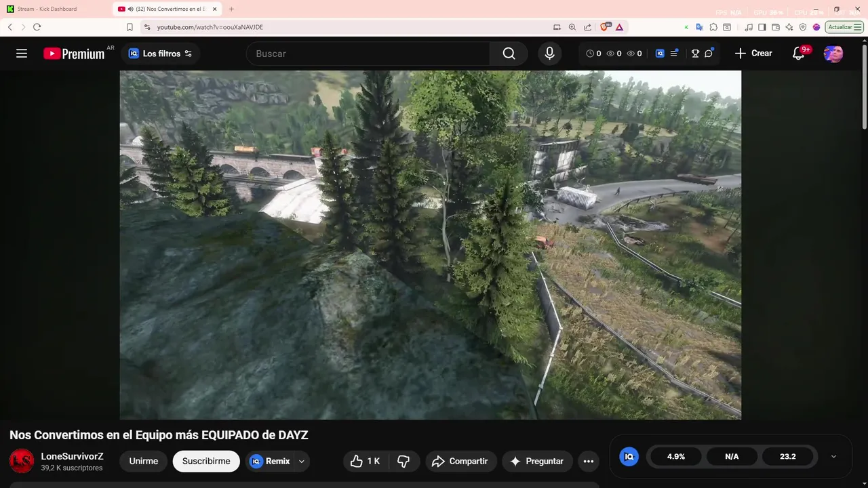The image size is (868, 488).
Task: Open the extensions puzzle icon
Action: [x=714, y=27]
